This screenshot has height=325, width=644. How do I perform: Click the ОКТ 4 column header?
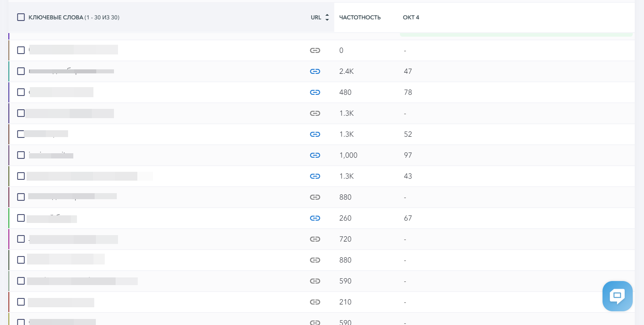tap(411, 17)
